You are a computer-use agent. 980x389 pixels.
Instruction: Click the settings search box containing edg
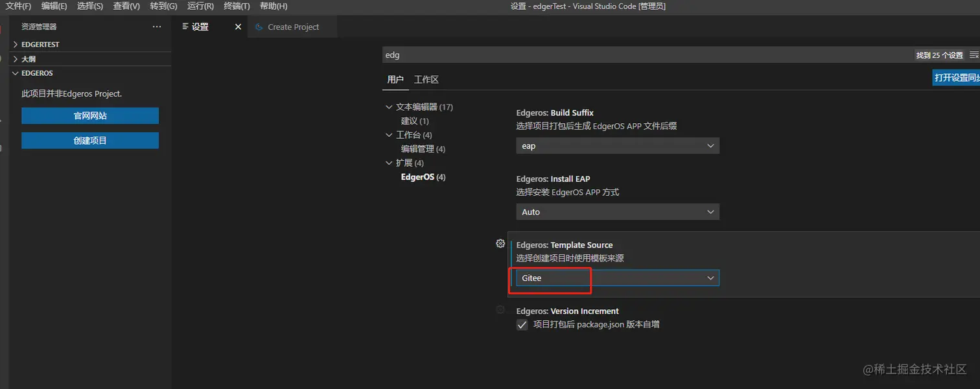648,55
